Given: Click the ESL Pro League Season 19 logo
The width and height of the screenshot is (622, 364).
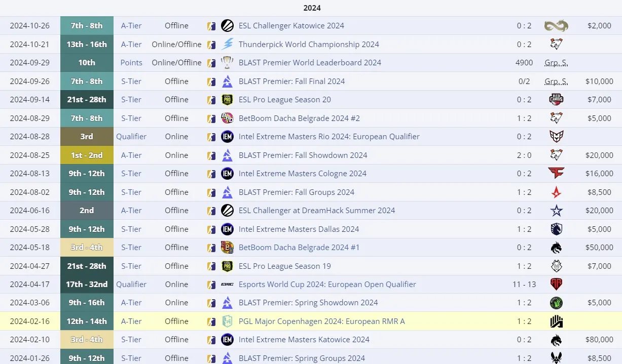Looking at the screenshot, I should click(228, 266).
